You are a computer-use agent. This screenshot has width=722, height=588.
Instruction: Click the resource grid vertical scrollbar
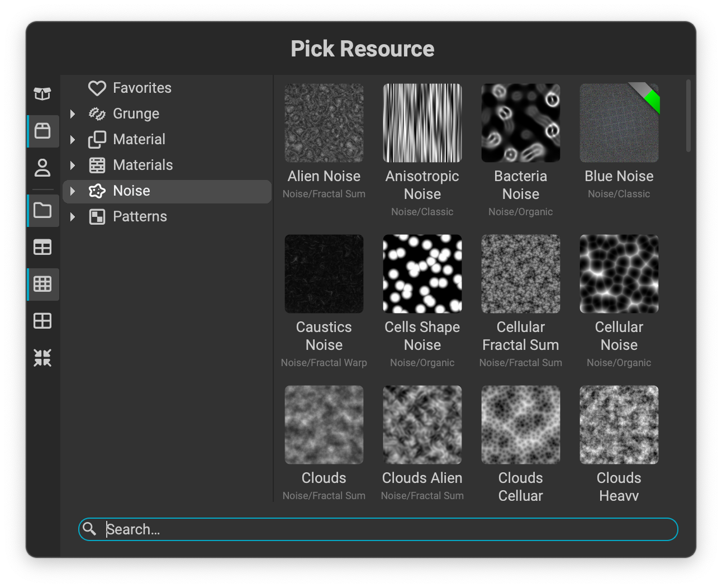[x=688, y=115]
